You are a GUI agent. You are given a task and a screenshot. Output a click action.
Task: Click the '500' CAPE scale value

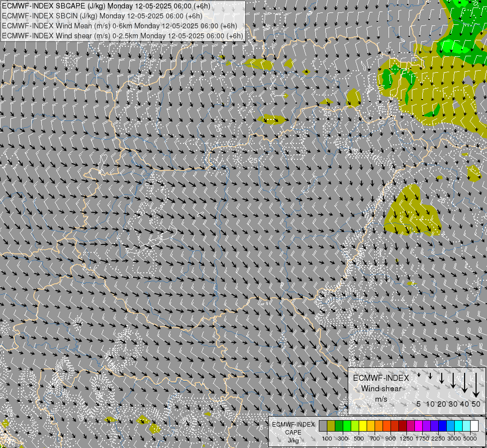[x=359, y=439]
